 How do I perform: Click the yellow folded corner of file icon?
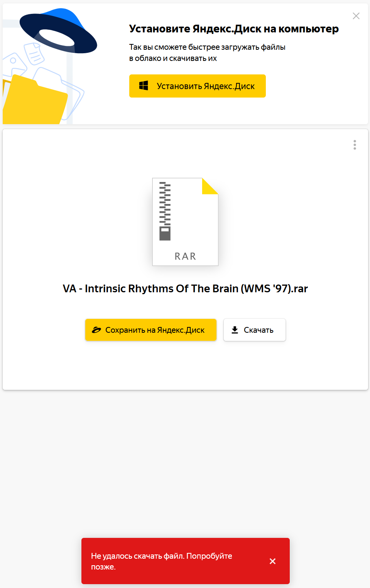click(x=209, y=186)
